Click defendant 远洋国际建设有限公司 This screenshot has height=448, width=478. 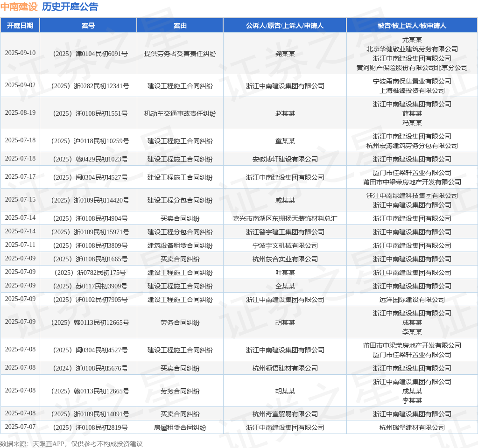(x=412, y=300)
